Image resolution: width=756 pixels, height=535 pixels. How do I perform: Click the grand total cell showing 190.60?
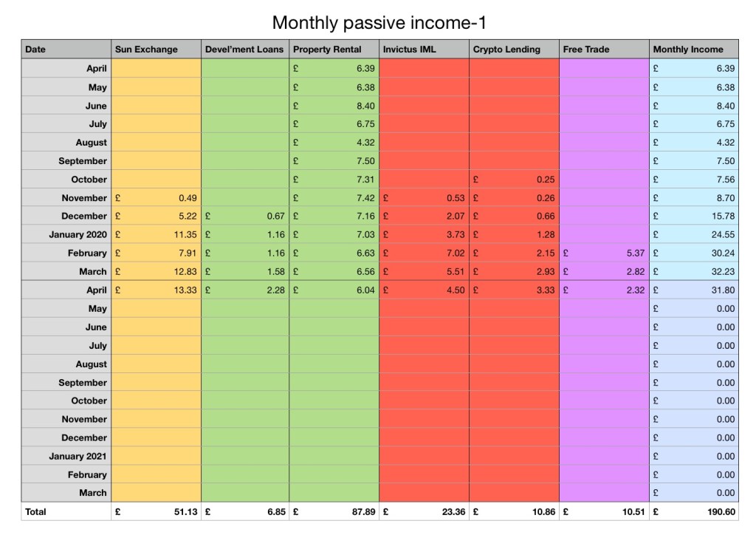[x=693, y=511]
